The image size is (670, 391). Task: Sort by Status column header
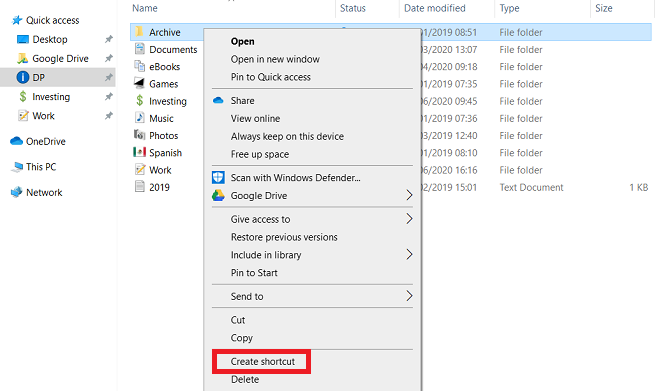point(353,8)
